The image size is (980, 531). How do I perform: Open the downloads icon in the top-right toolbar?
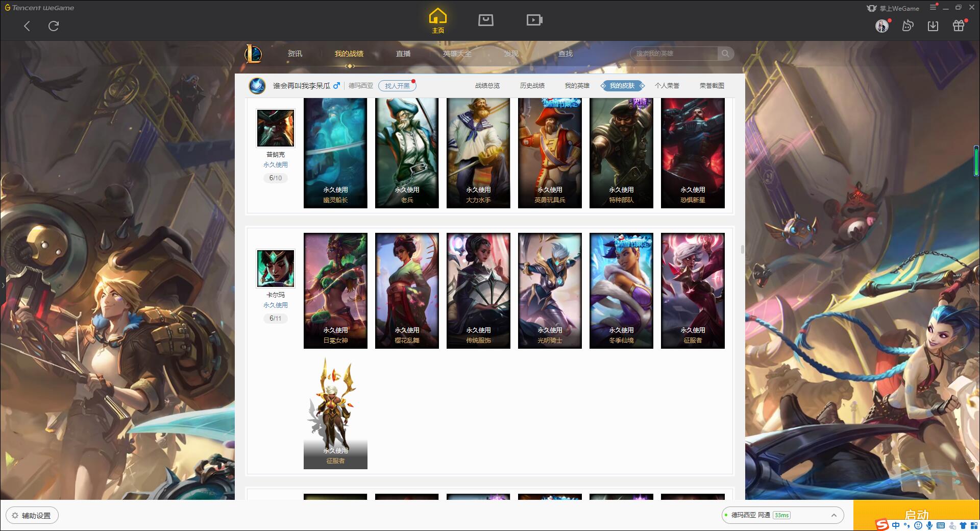(933, 26)
